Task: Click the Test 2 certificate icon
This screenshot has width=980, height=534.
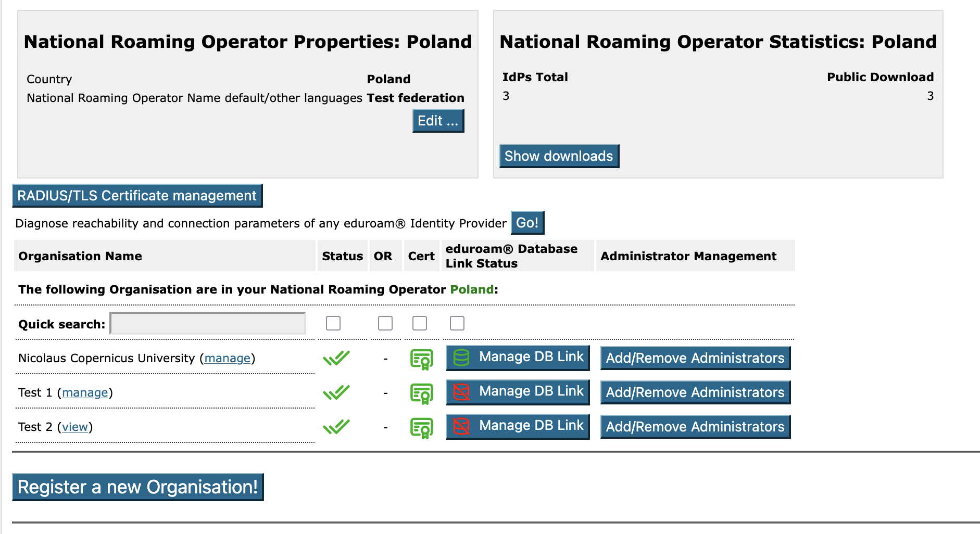Action: pyautogui.click(x=421, y=428)
